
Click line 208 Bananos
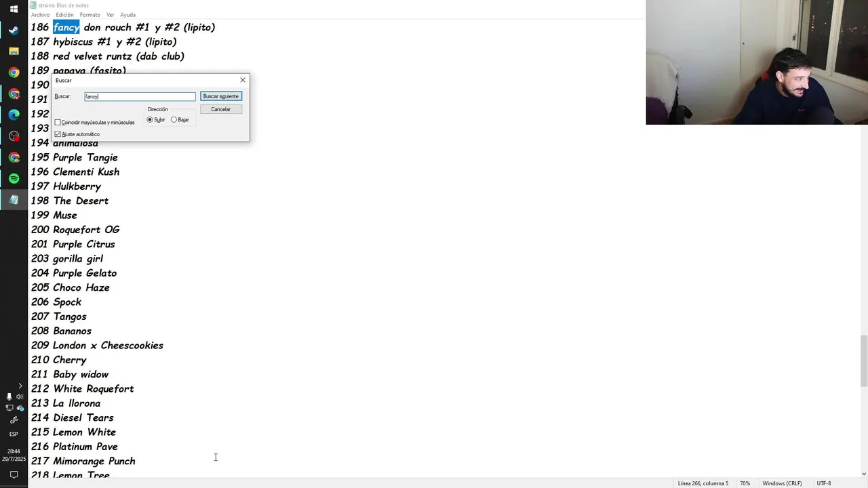pos(61,331)
